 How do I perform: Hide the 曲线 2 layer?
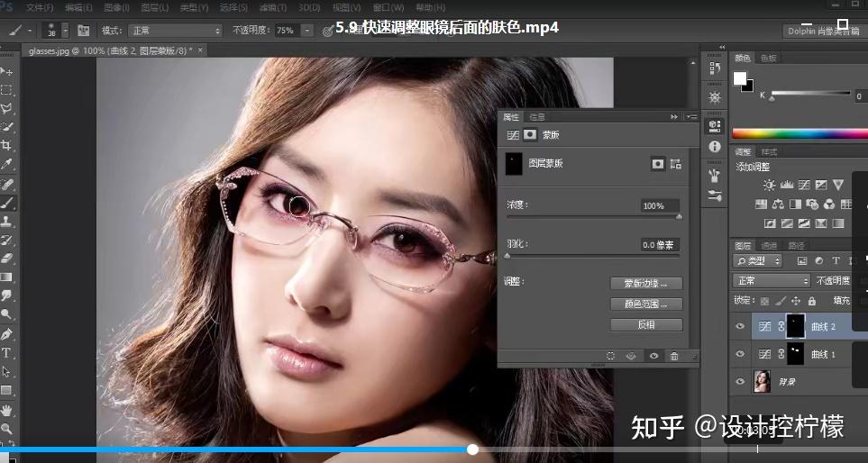740,326
